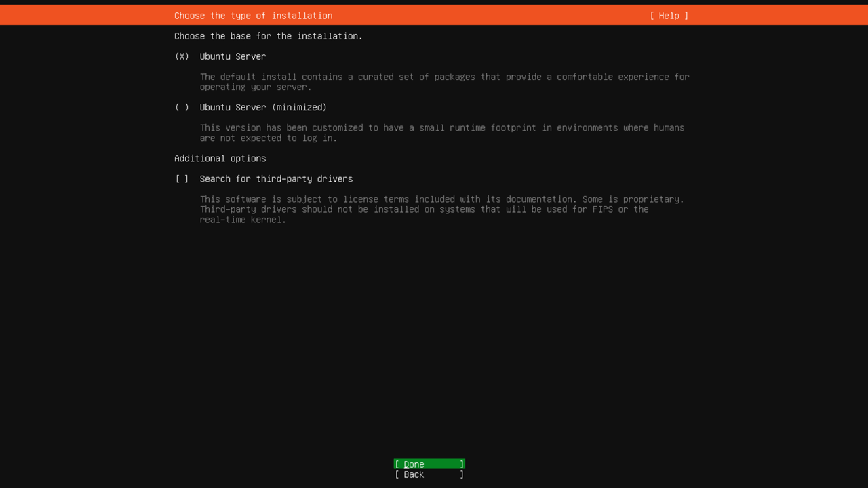Click the closing bracket of Done button

coord(462,464)
